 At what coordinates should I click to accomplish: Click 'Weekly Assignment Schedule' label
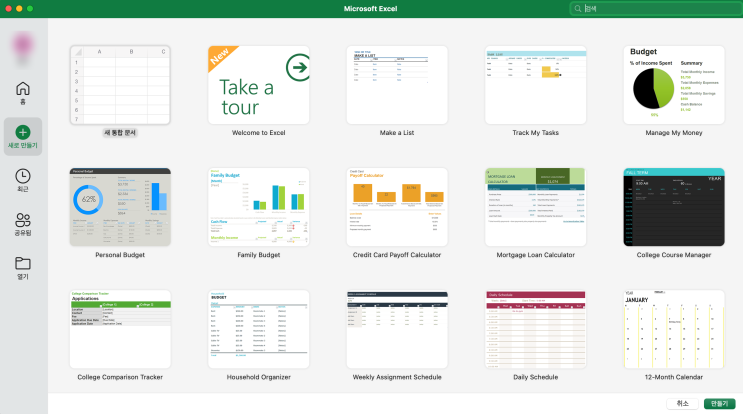[397, 377]
